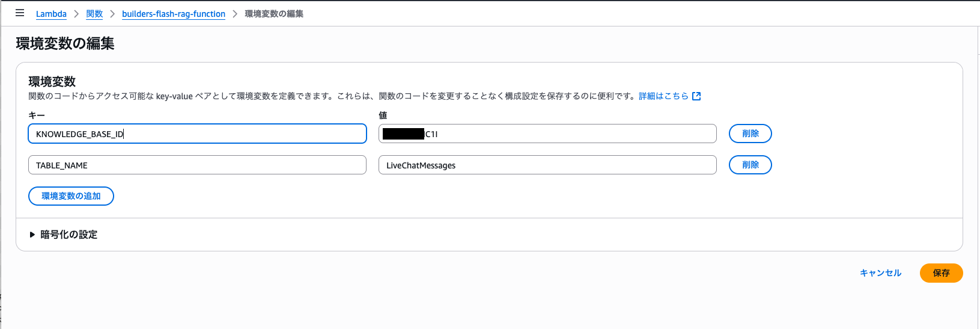Click the キー column label
The image size is (980, 329).
pyautogui.click(x=37, y=115)
